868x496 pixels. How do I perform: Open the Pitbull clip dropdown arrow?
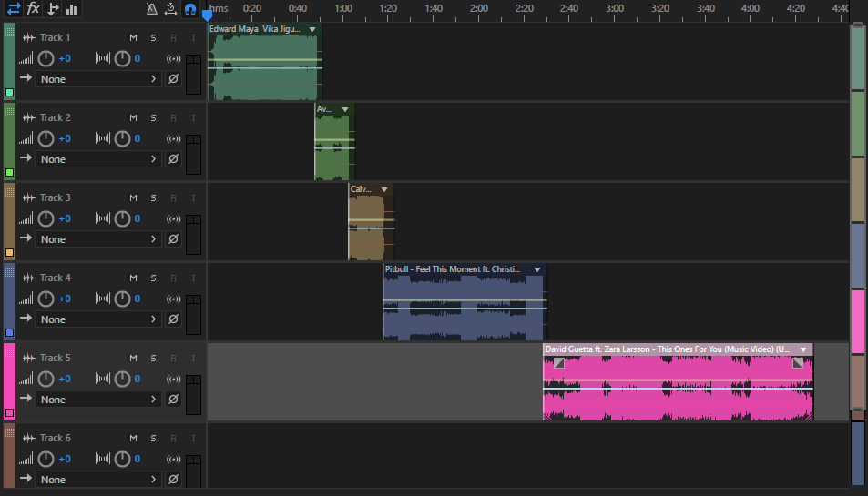pos(537,269)
